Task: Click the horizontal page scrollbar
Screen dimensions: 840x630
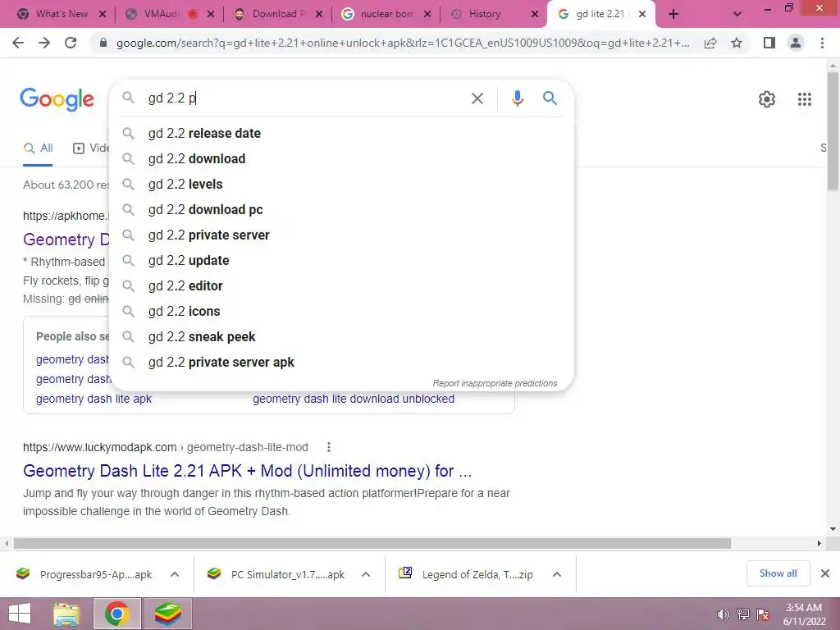Action: 372,544
